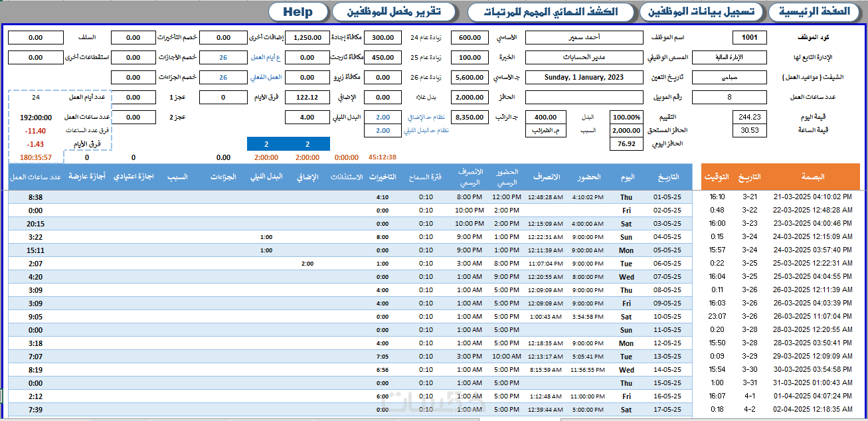The image size is (868, 421).
Task: Open the Help button
Action: [298, 12]
